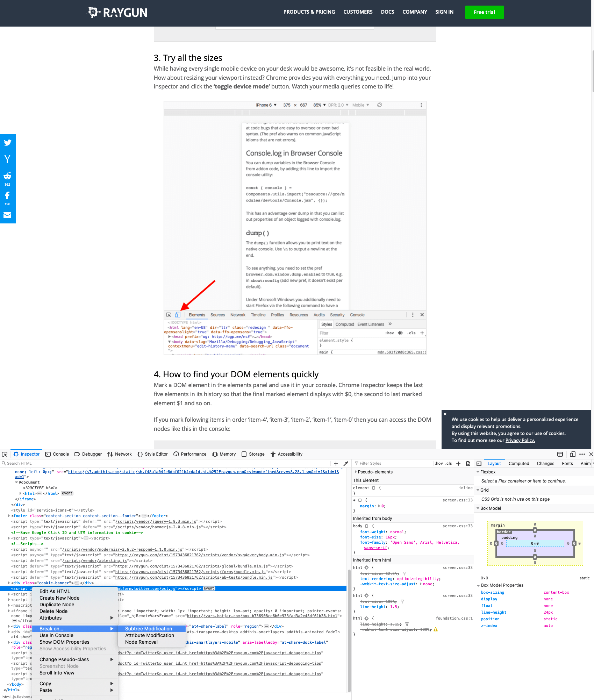Expand the cookie-banner div node
The height and width of the screenshot is (700, 594).
[x=9, y=583]
